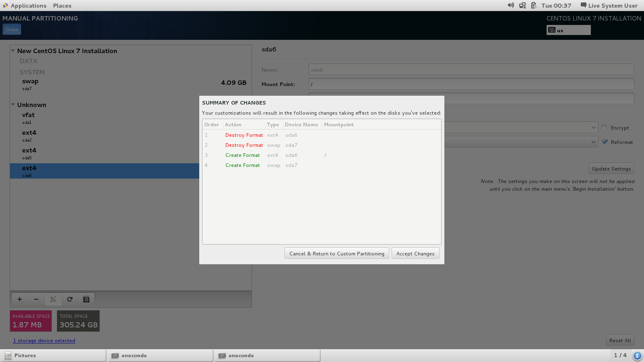Select the swap sda7 partition entry
Screen dimensions: 644x362
[131, 84]
